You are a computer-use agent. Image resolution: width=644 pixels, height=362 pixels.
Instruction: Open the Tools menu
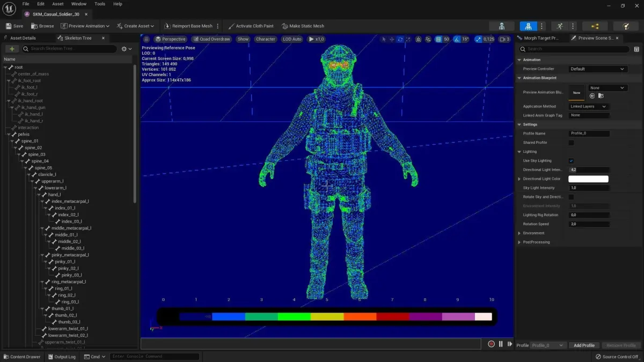[100, 4]
